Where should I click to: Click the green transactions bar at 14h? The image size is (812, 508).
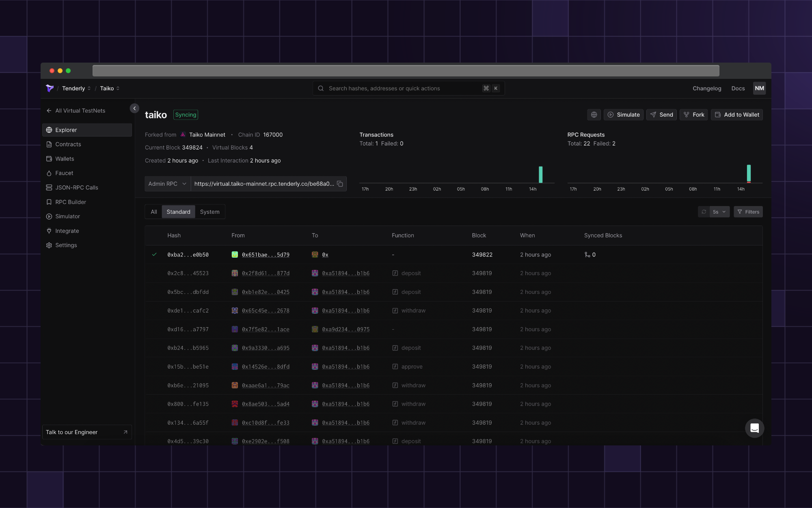540,174
